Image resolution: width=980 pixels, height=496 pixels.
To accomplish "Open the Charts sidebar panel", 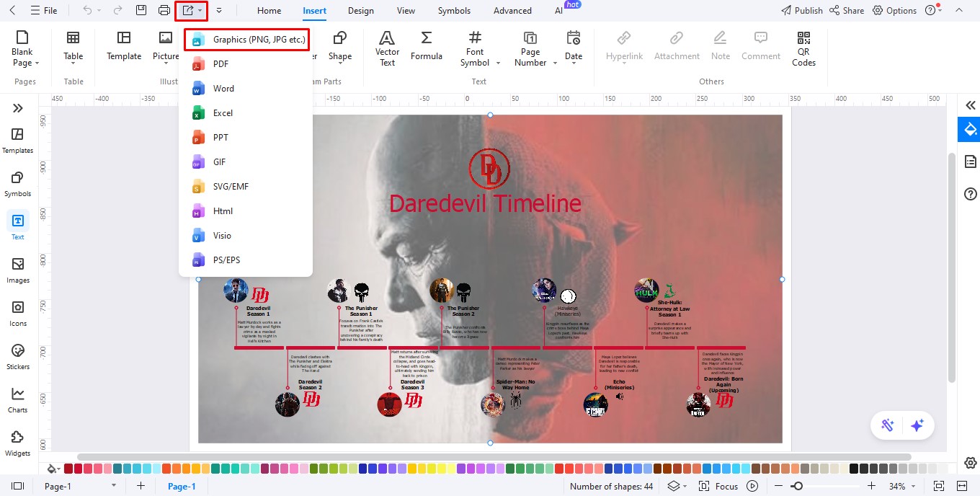I will coord(18,400).
